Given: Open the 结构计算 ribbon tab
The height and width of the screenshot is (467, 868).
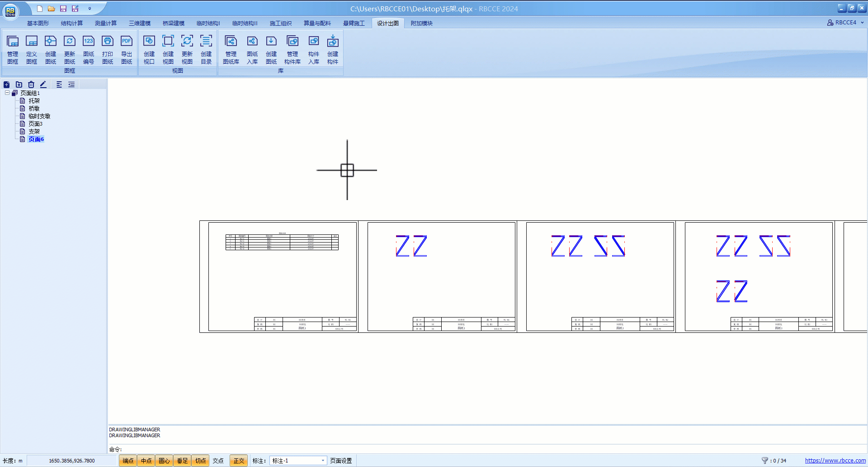Looking at the screenshot, I should 72,23.
